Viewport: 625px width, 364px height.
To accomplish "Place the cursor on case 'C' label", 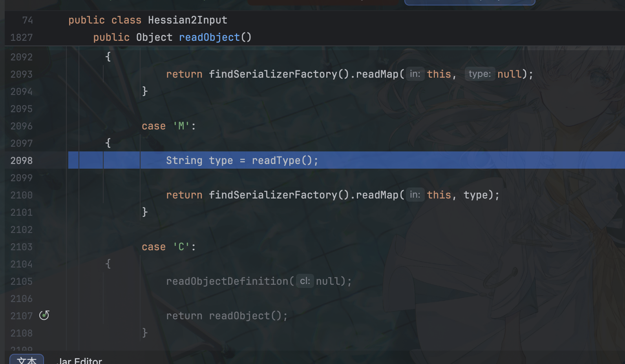I will 168,247.
